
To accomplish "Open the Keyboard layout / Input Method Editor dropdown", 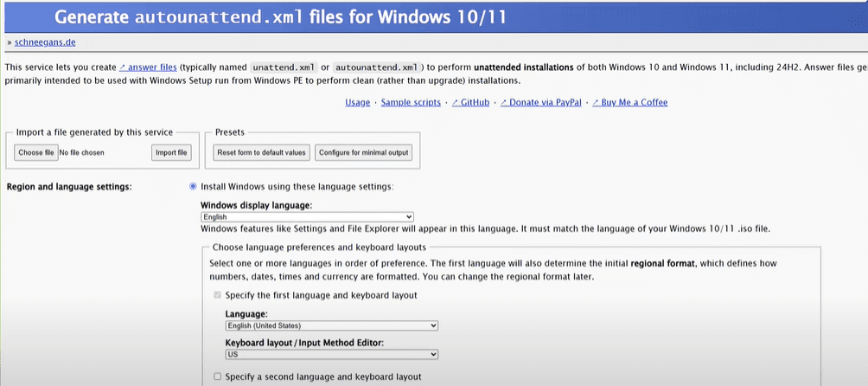I will point(331,355).
